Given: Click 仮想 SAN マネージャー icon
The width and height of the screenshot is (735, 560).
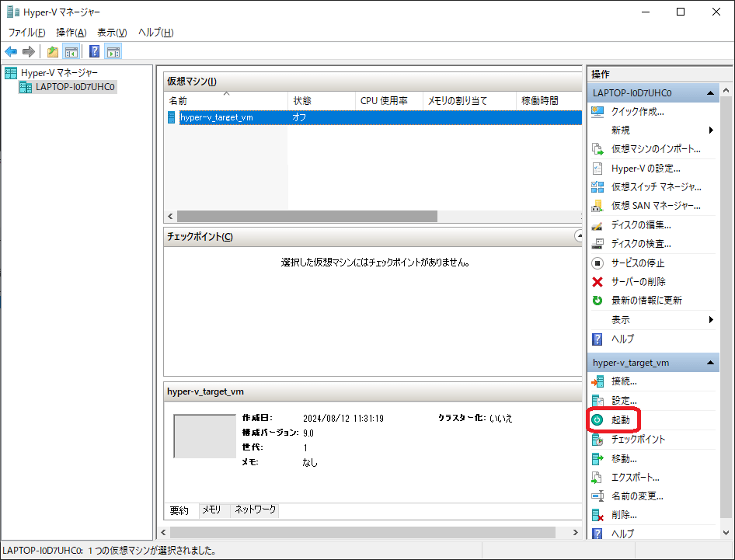Looking at the screenshot, I should click(597, 206).
